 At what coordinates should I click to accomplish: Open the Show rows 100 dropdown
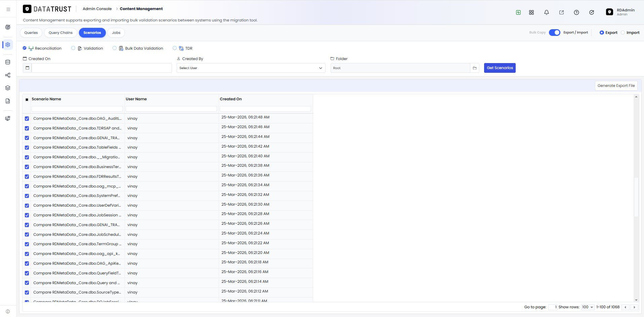588,307
